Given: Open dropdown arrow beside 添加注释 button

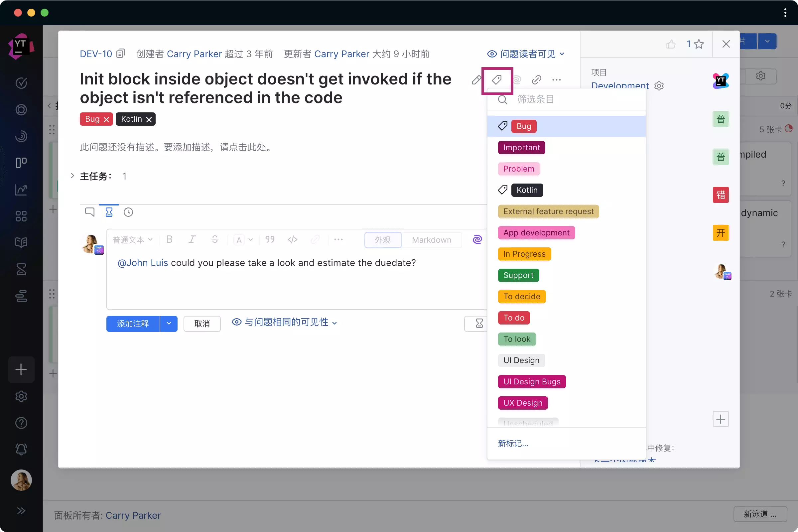Looking at the screenshot, I should [169, 324].
